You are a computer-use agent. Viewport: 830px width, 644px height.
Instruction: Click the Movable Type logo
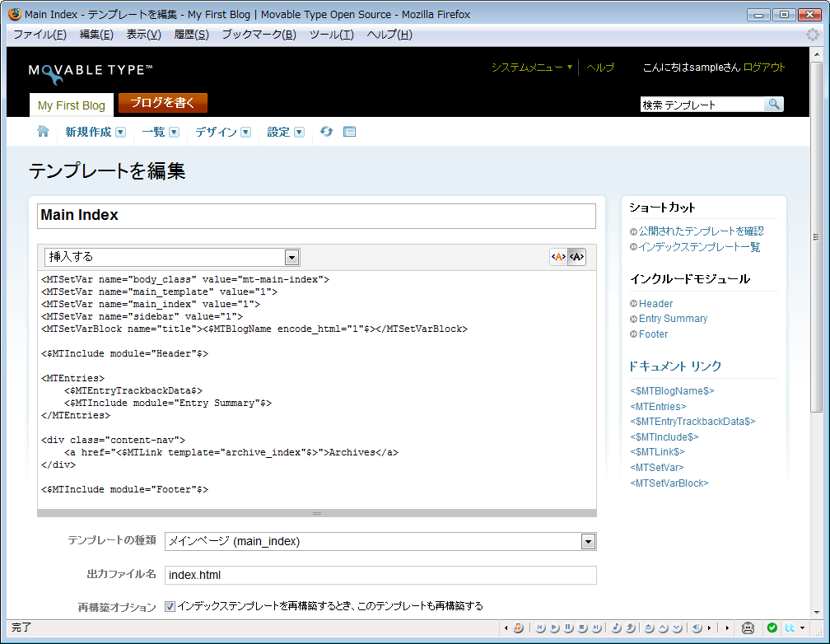click(91, 73)
